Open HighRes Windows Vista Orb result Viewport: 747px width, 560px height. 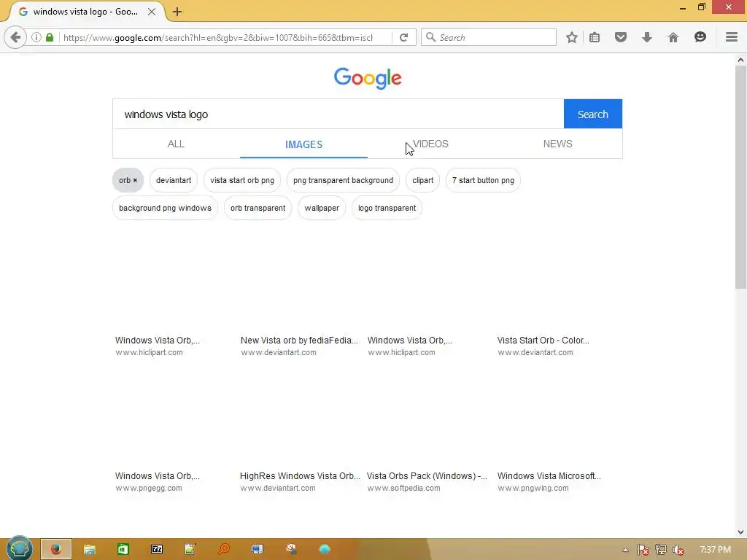(x=300, y=475)
